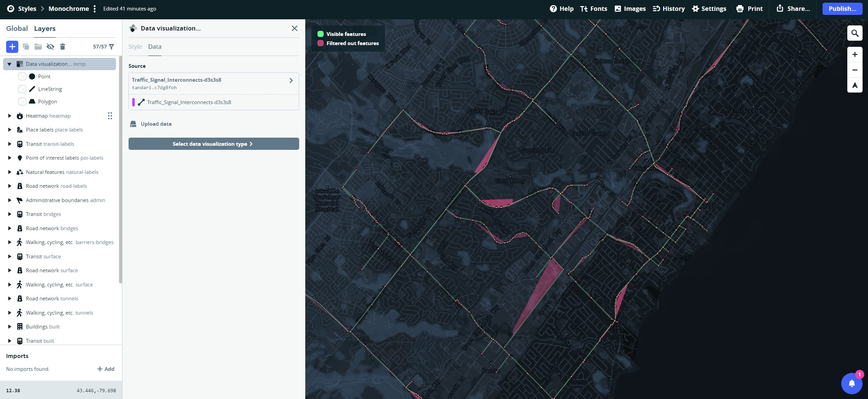Open the notifications bell
Image resolution: width=868 pixels, height=399 pixels.
(851, 383)
